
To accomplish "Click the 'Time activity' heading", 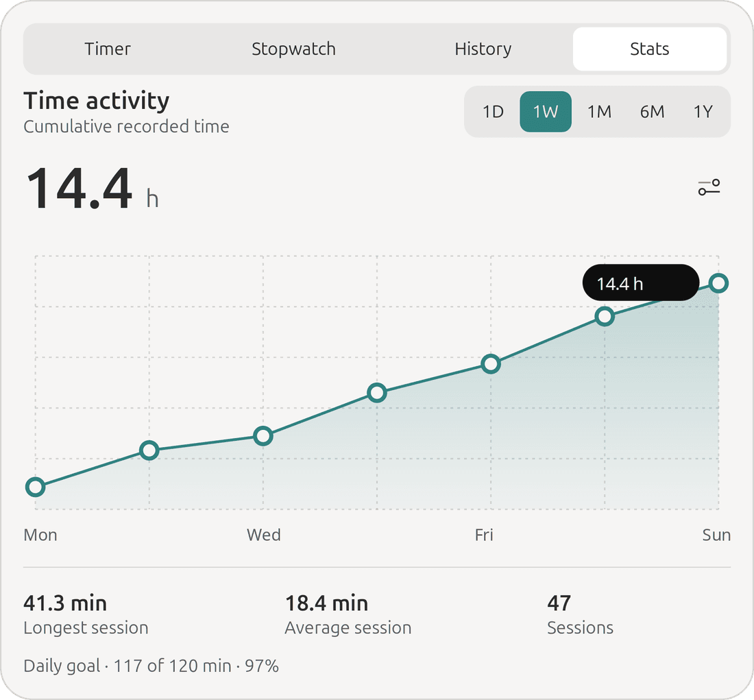I will [96, 101].
